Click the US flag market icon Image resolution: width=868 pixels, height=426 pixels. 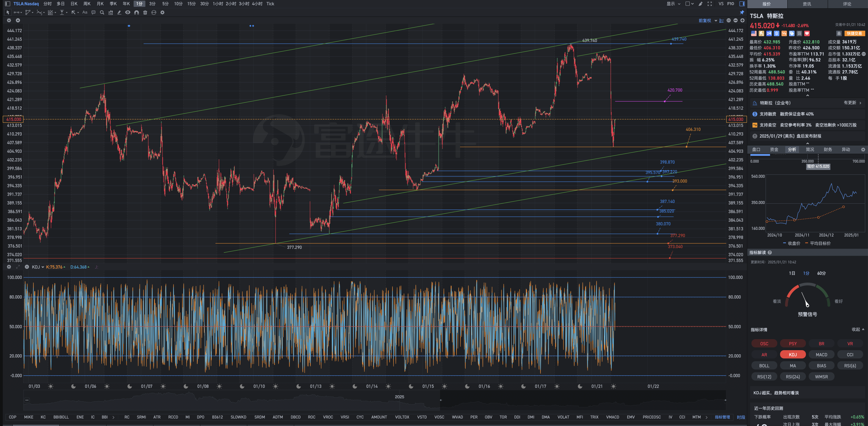tap(754, 33)
